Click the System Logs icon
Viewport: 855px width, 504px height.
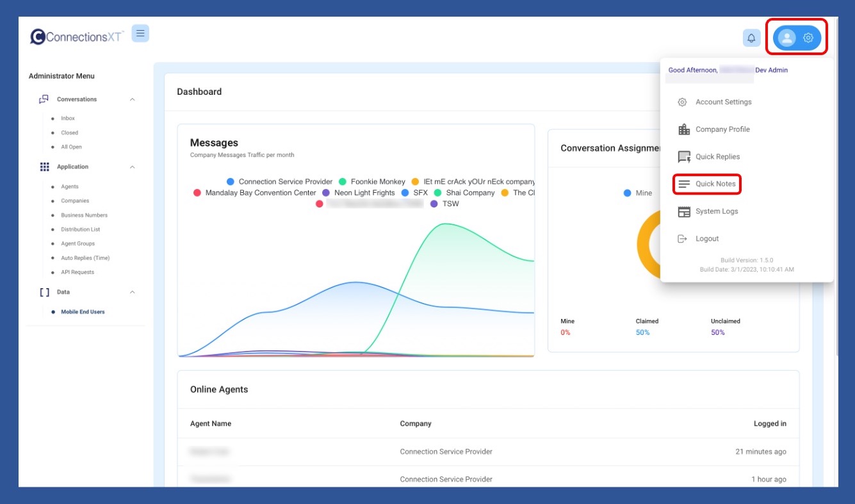pyautogui.click(x=684, y=212)
